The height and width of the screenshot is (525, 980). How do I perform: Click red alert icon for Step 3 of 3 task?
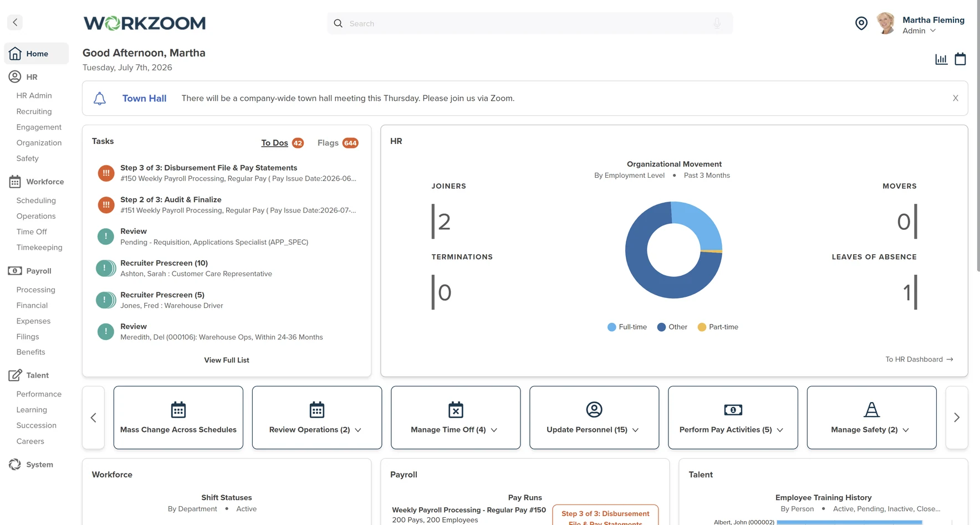click(x=106, y=173)
